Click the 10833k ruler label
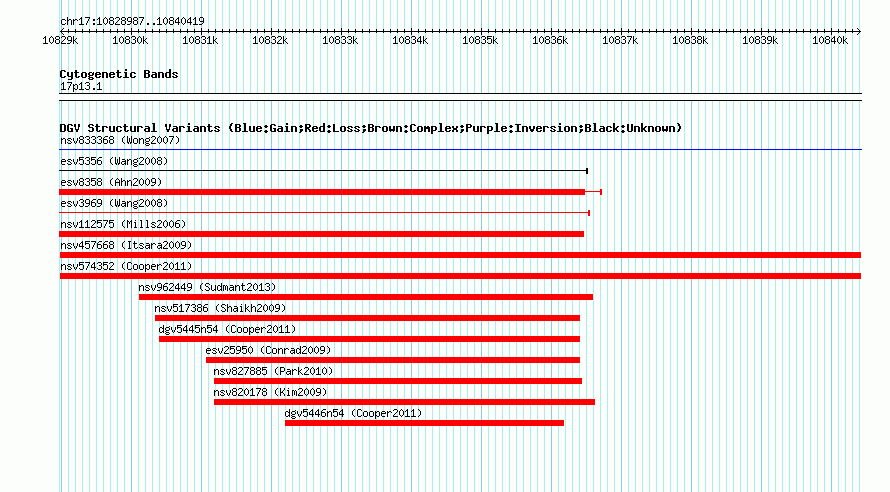Screen dimensions: 890x492 click(340, 40)
